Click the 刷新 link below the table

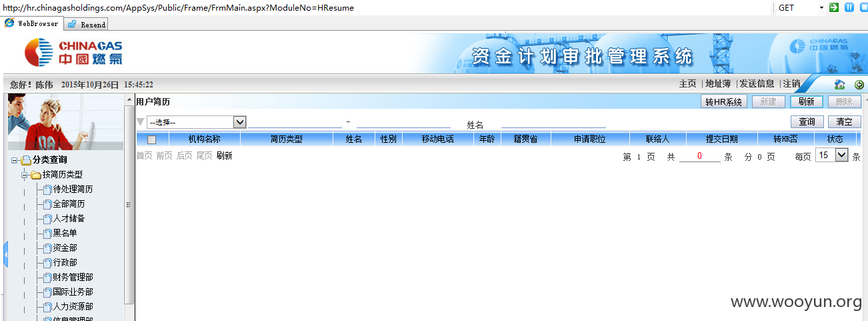pos(224,155)
